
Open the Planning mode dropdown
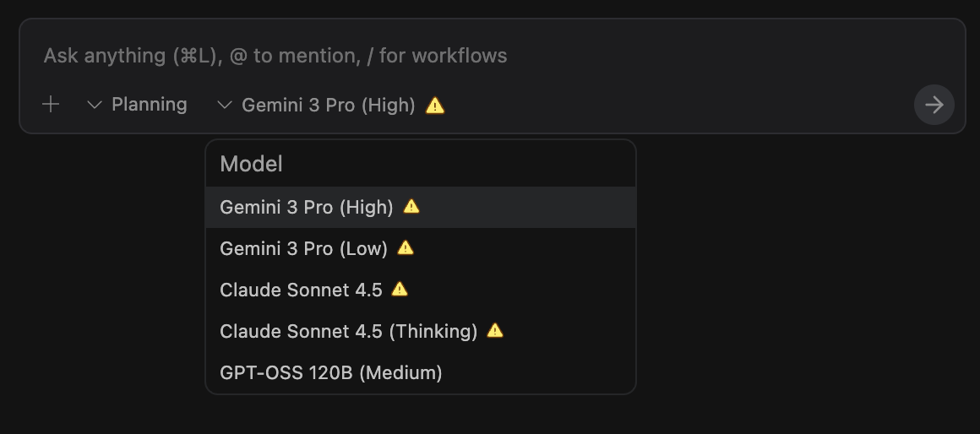(x=137, y=105)
